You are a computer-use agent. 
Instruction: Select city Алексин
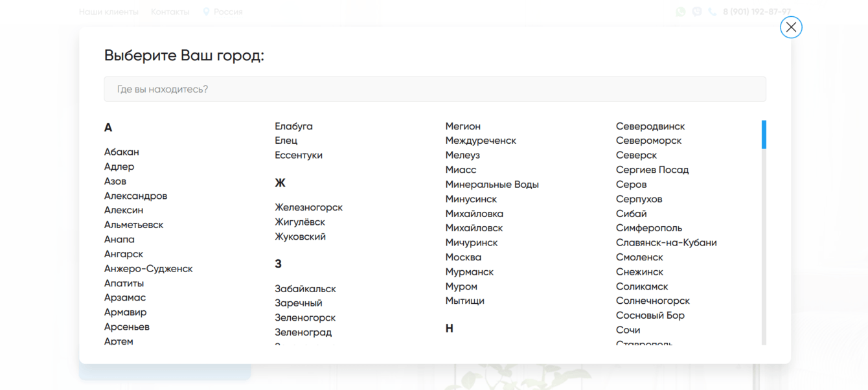click(124, 211)
